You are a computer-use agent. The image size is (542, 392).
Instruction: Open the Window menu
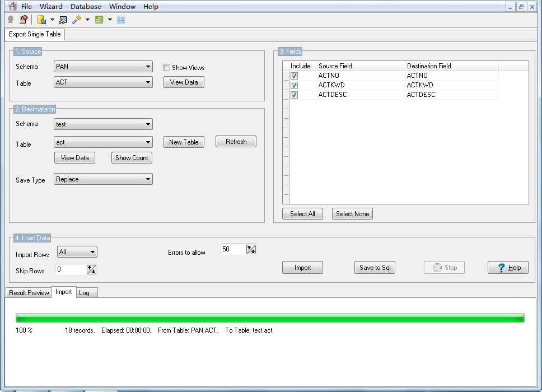[x=123, y=7]
